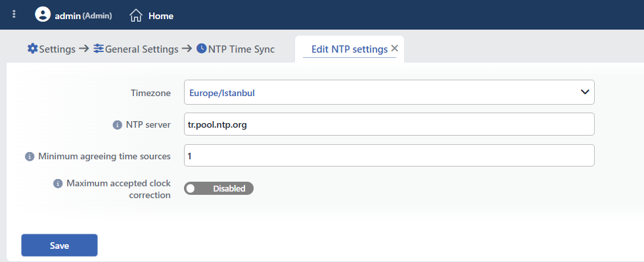Show info for NTP server
Screen dimensions: 644x262
coord(117,125)
